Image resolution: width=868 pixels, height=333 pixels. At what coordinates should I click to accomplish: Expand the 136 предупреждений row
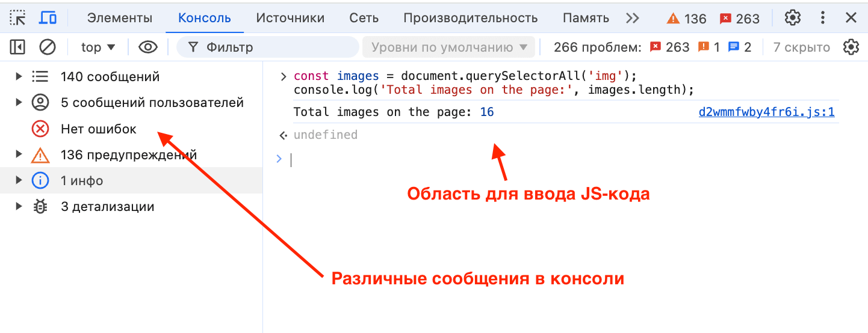(x=19, y=154)
